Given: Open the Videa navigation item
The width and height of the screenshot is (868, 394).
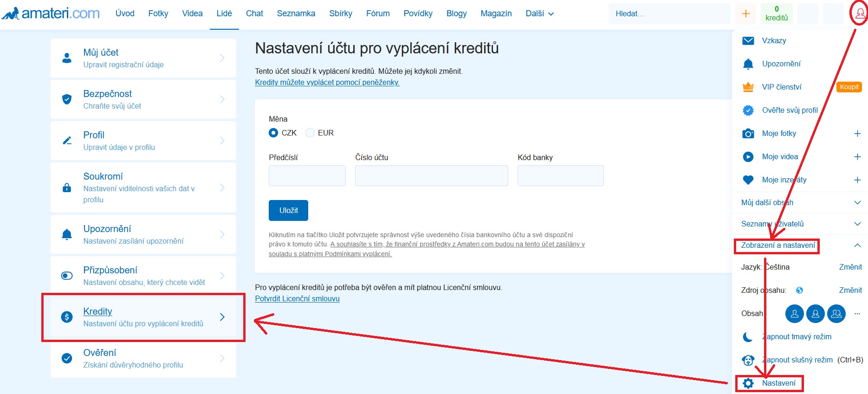Looking at the screenshot, I should 192,14.
